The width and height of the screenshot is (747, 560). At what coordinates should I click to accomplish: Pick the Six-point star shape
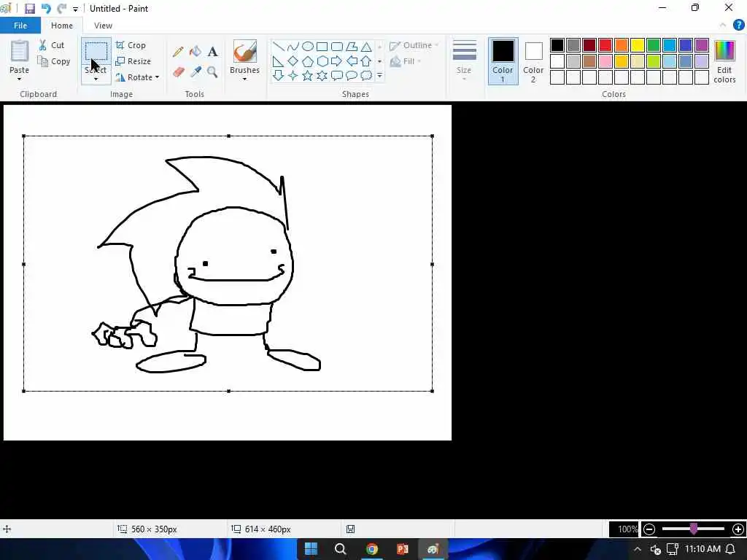(322, 75)
